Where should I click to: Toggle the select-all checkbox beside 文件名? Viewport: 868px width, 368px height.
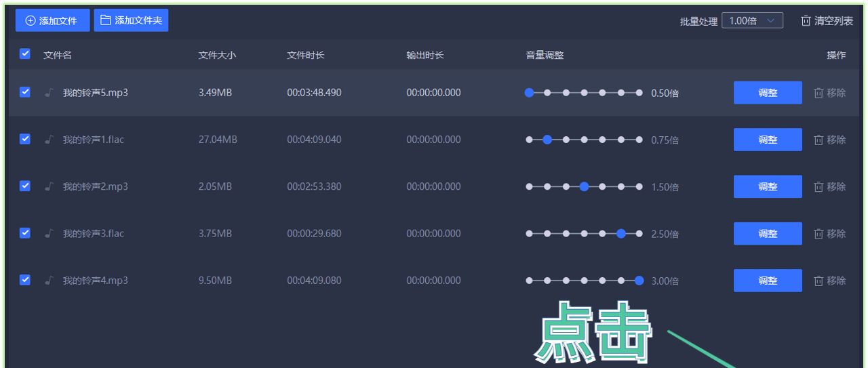[x=25, y=54]
